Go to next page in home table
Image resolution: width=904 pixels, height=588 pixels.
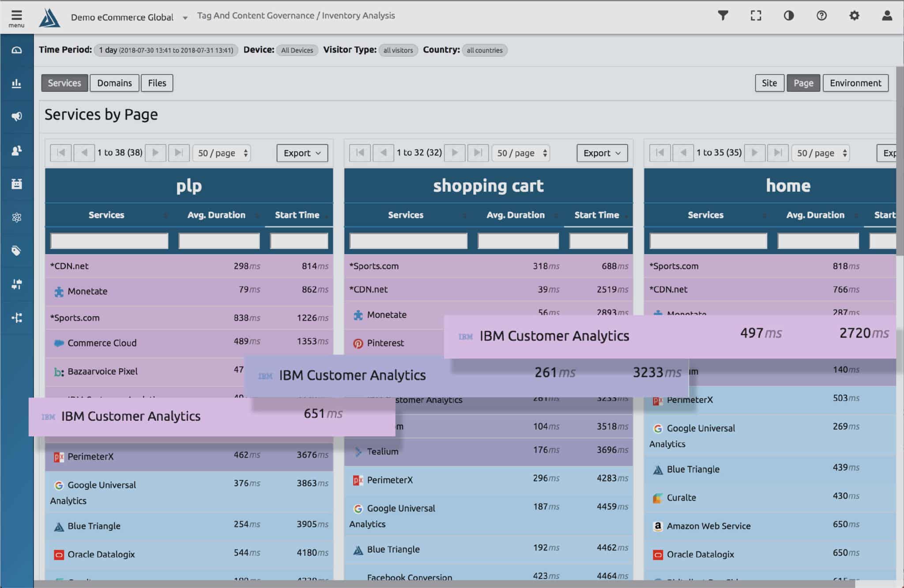pos(755,153)
